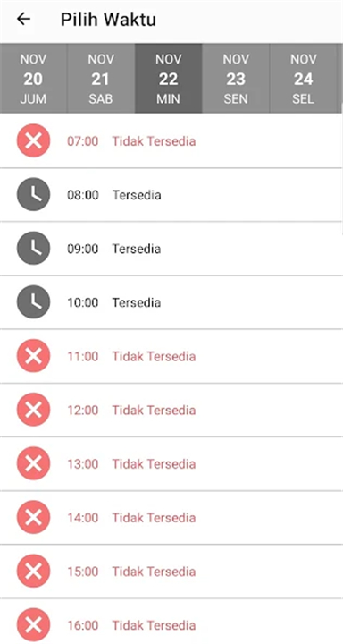
Task: Switch to the Nov 23 SEN date
Action: pyautogui.click(x=236, y=78)
